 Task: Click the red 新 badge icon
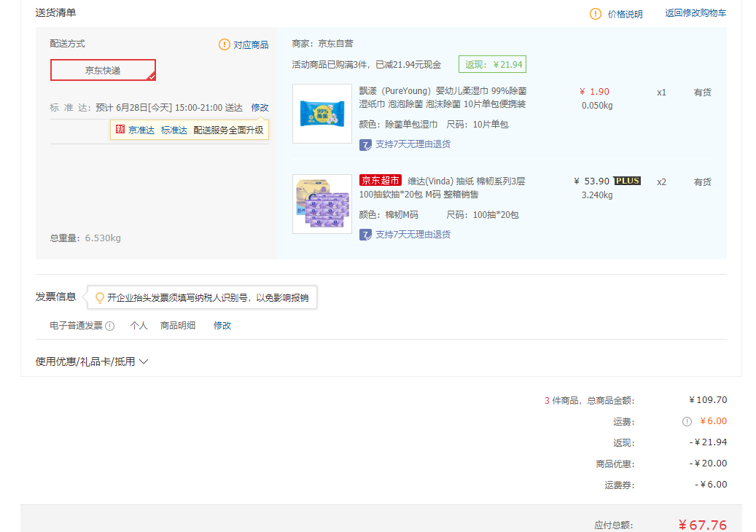120,129
